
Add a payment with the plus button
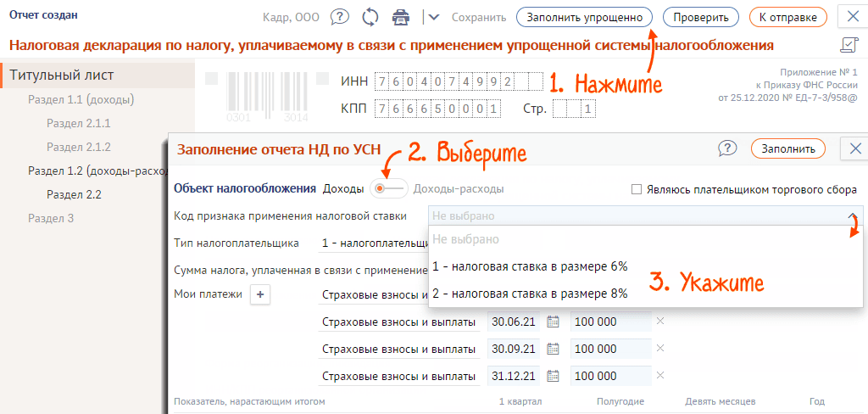260,294
